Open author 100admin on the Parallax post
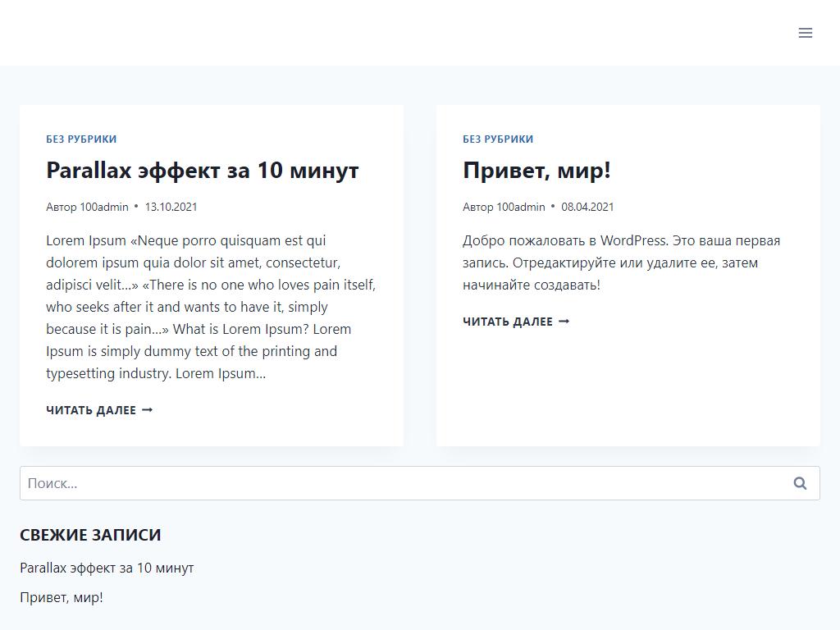The image size is (840, 630). point(104,207)
